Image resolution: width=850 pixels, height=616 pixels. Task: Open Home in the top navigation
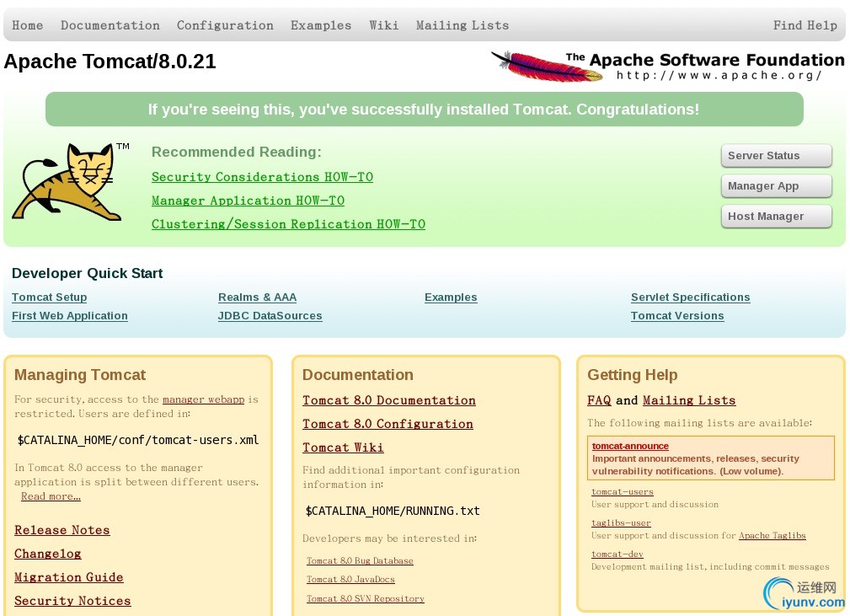coord(27,25)
